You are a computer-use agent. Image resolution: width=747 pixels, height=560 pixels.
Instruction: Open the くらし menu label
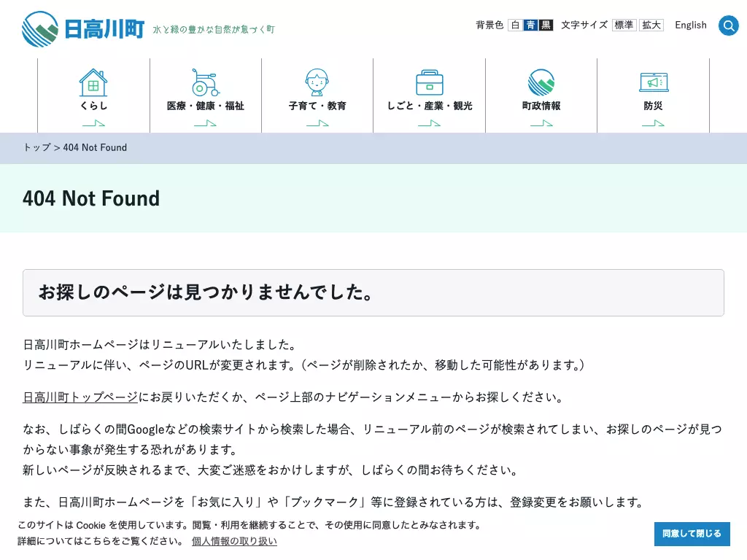(93, 106)
